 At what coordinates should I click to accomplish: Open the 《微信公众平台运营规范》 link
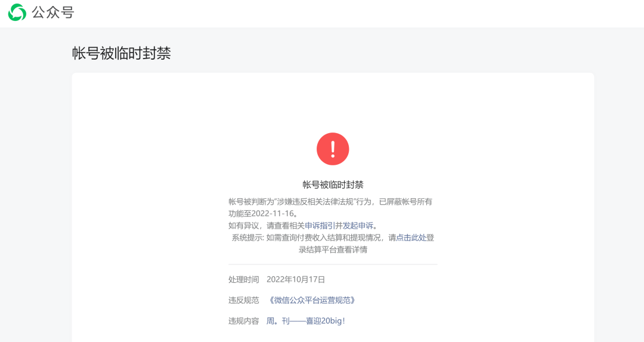(x=312, y=300)
